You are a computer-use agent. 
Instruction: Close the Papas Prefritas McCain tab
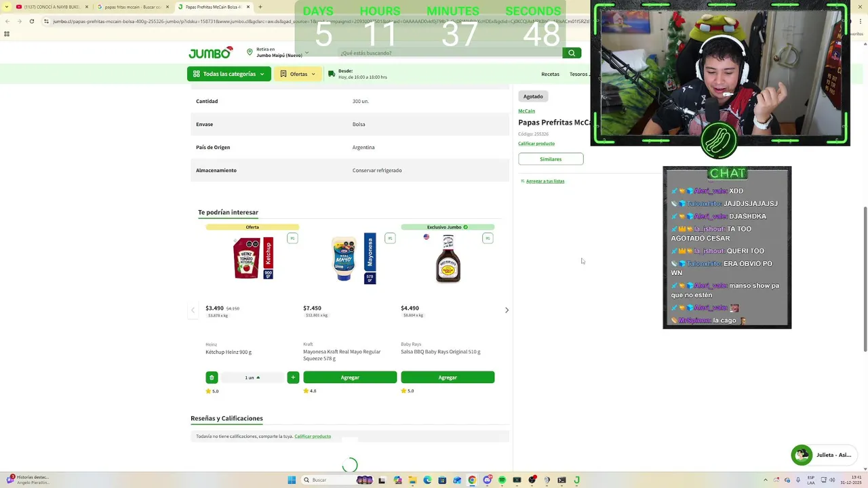[x=248, y=7]
